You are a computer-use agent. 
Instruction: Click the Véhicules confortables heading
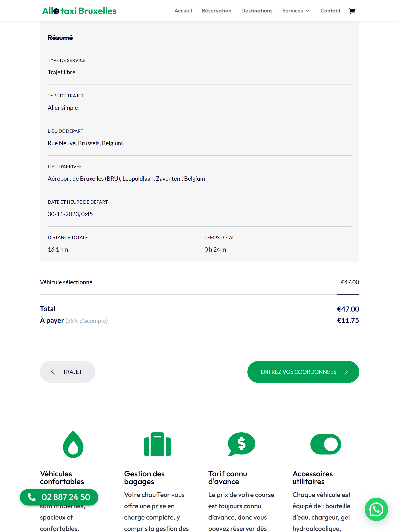(62, 478)
